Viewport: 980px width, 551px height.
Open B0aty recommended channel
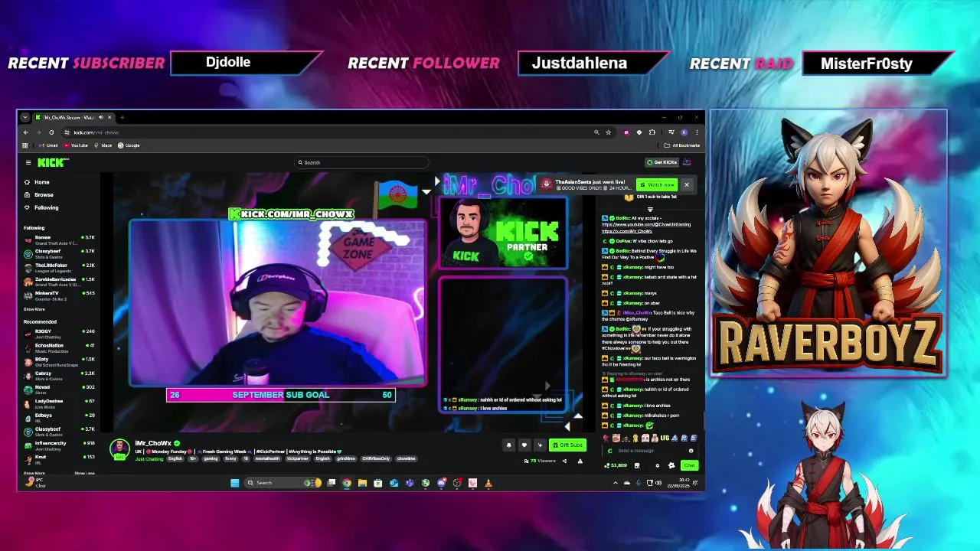(x=59, y=361)
